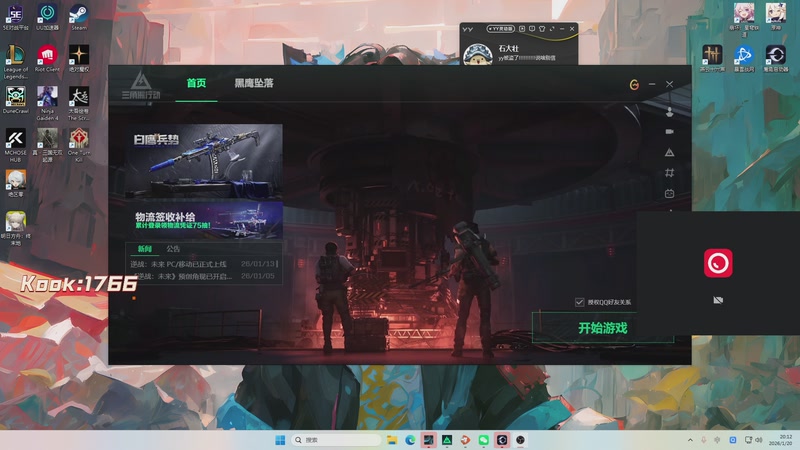Select the 公告 announcements tab
Viewport: 800px width, 450px height.
(173, 248)
